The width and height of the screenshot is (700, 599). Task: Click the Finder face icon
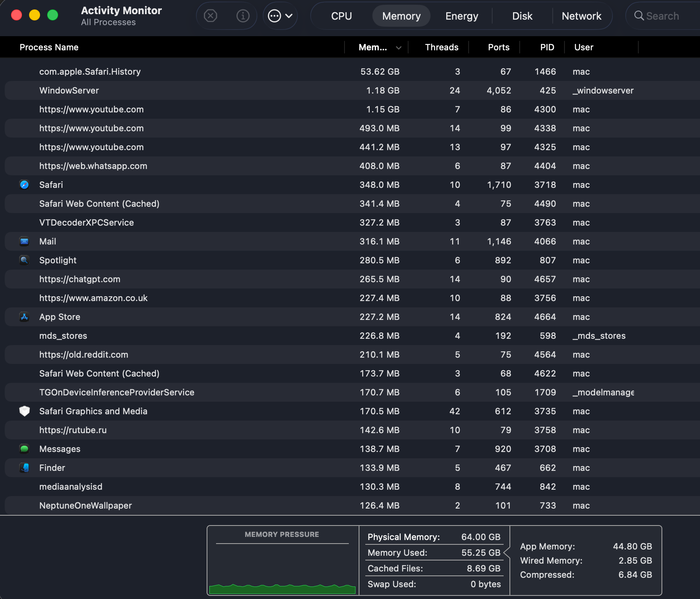(x=24, y=468)
